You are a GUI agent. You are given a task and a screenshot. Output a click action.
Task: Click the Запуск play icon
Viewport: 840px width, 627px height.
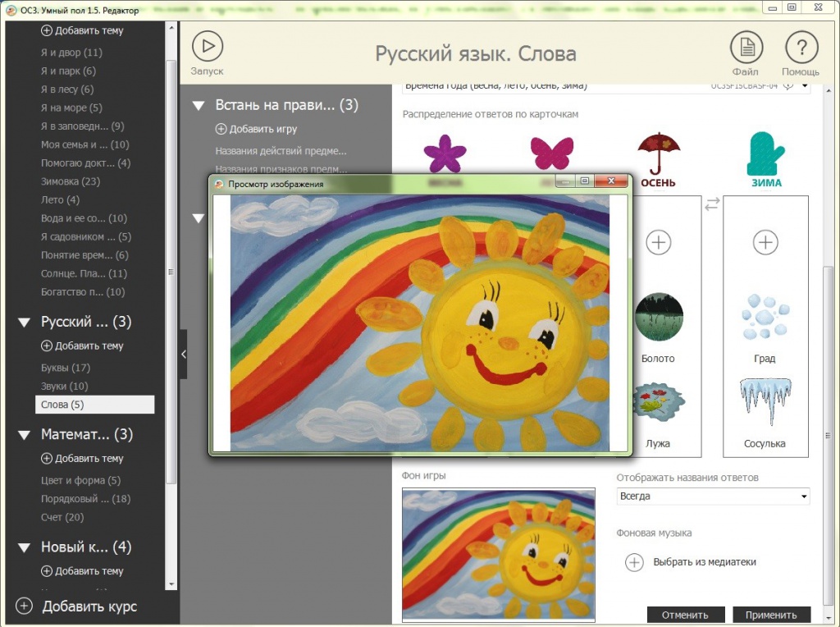pos(208,47)
